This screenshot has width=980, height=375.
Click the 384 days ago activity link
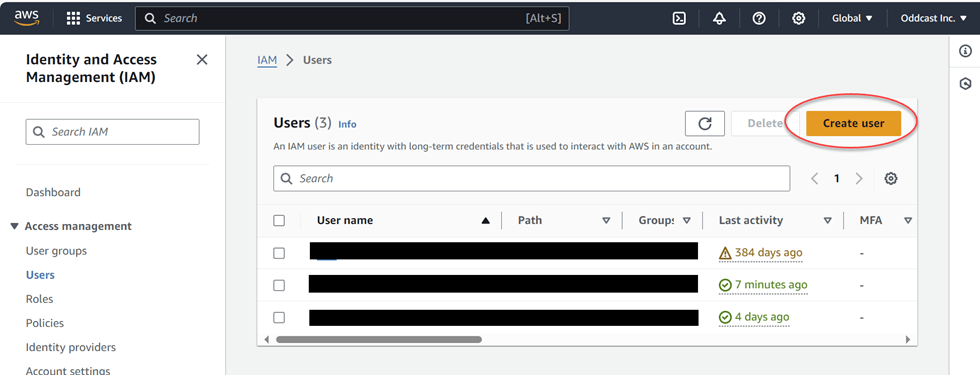(769, 253)
